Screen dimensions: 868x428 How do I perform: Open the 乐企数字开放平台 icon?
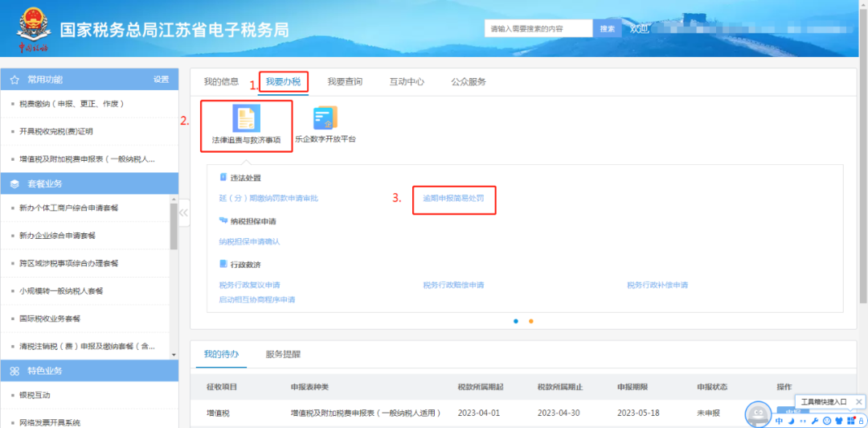(325, 118)
